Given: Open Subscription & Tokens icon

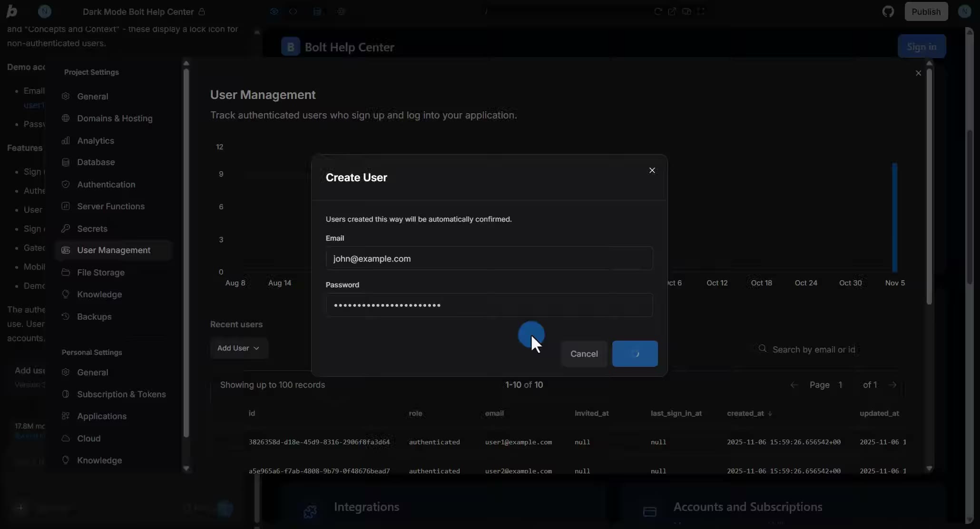Looking at the screenshot, I should 66,394.
